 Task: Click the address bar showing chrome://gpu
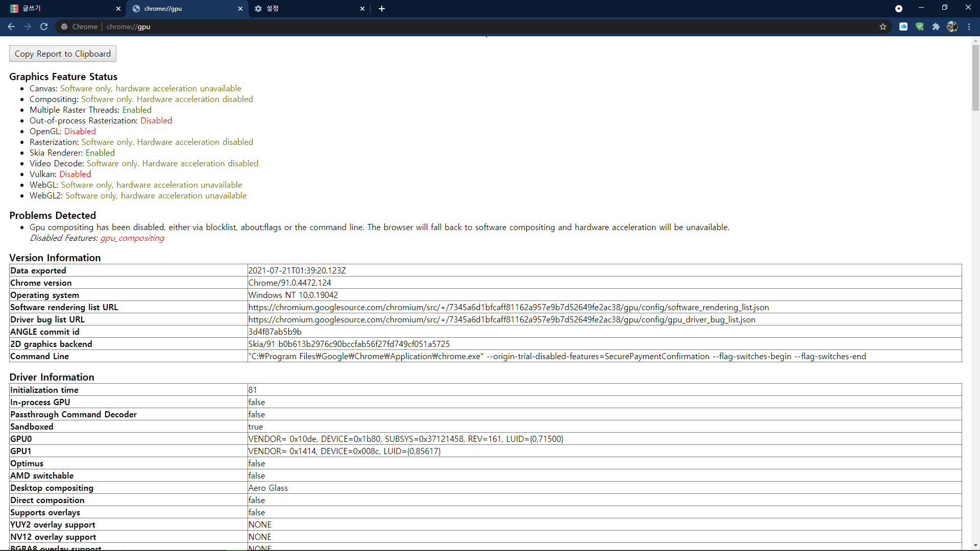tap(459, 27)
